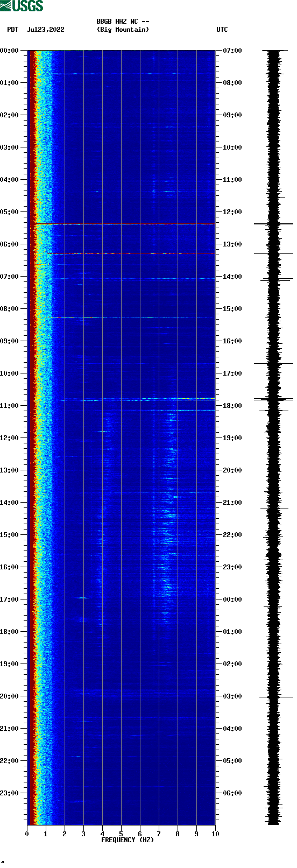Screen dimensions: 297x868
Task: Click the 03:00 UTC time label
Action: click(x=232, y=696)
